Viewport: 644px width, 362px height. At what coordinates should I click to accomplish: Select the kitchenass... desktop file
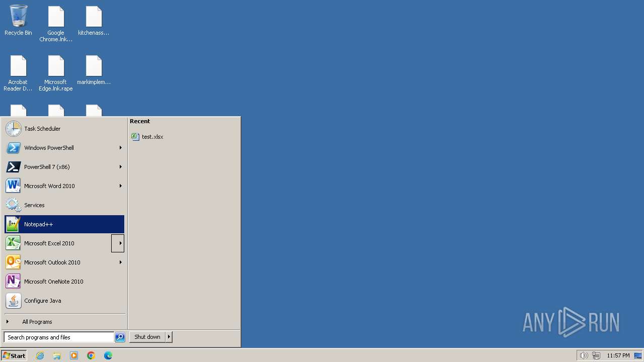94,21
